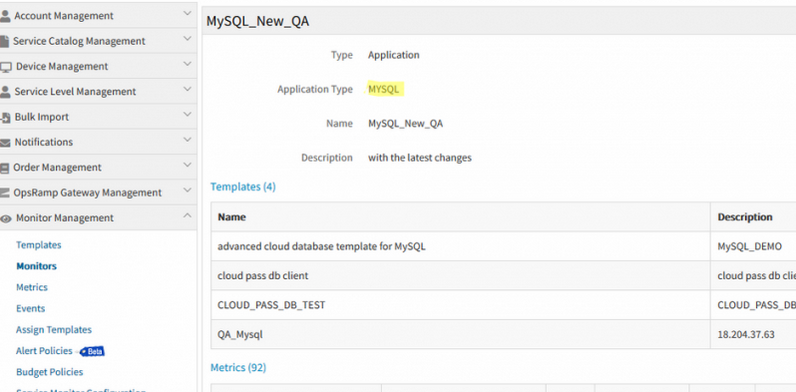Image resolution: width=796 pixels, height=392 pixels.
Task: Select the cloud pass db client name
Action: pos(263,276)
